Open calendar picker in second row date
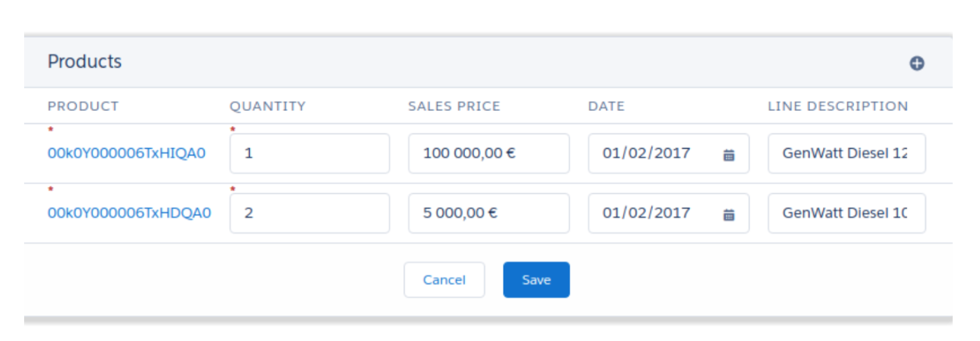 [x=729, y=214]
